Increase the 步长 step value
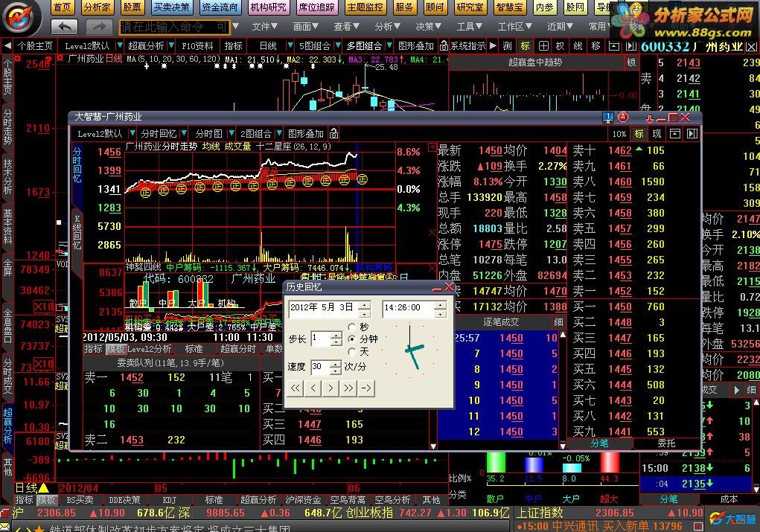 tap(336, 336)
